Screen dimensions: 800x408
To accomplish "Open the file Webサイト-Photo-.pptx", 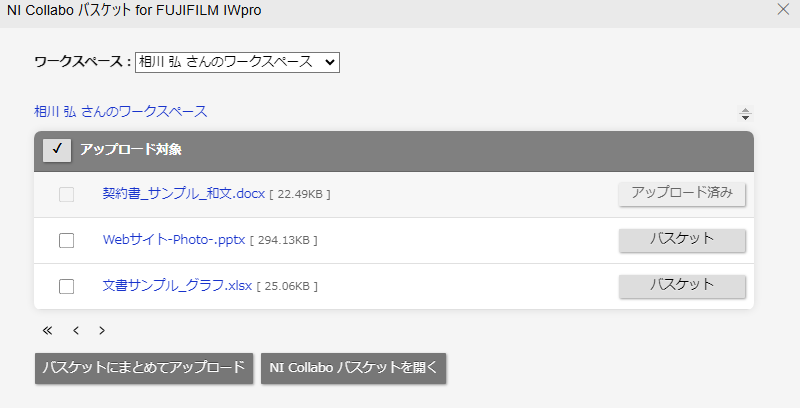I will (x=174, y=240).
